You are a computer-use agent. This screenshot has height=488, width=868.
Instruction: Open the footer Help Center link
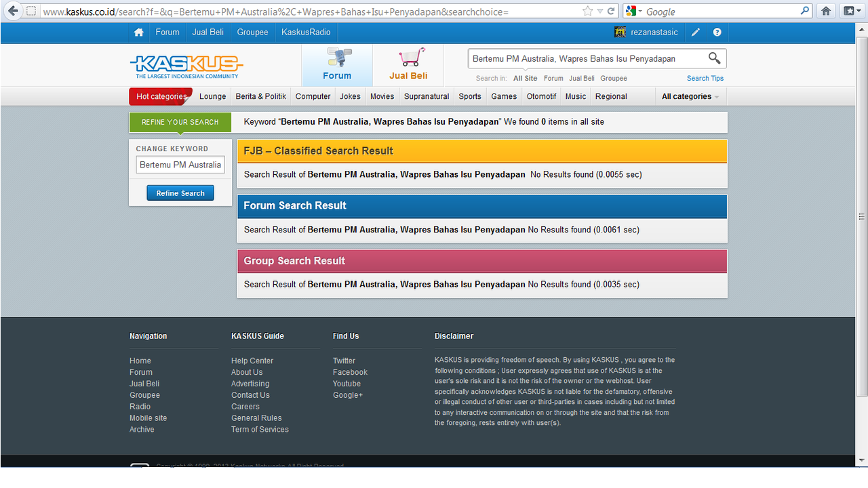(252, 361)
